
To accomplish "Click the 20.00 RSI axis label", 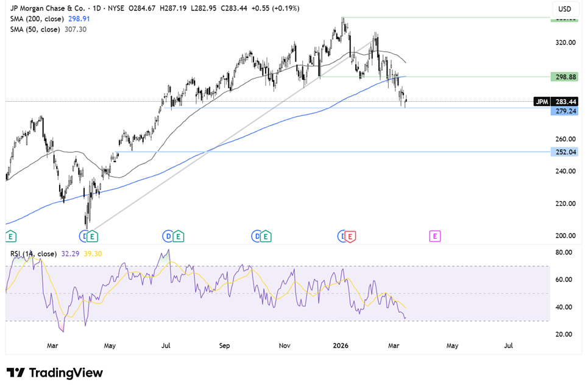I will click(x=564, y=334).
